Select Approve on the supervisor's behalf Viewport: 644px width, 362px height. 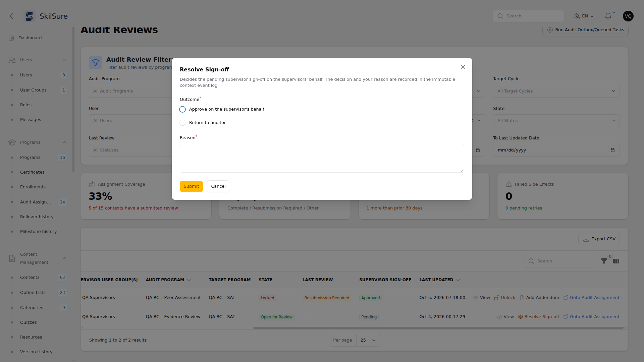click(x=182, y=109)
